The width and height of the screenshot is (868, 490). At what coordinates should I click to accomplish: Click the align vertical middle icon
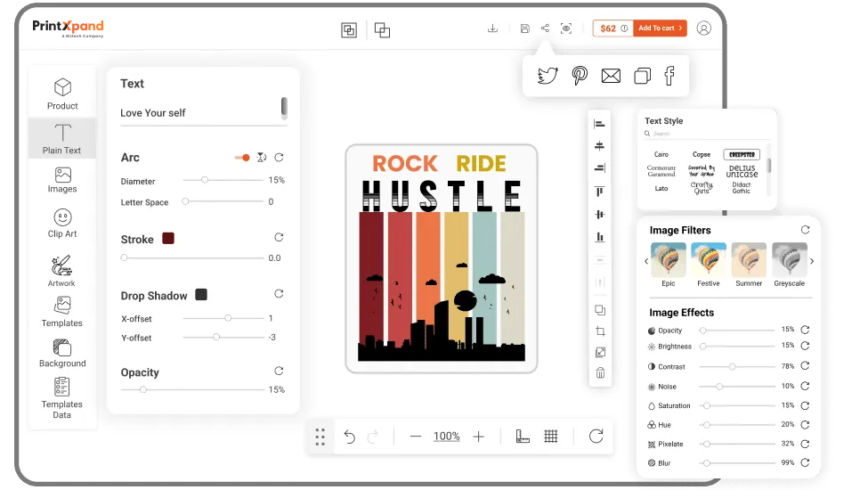(599, 215)
